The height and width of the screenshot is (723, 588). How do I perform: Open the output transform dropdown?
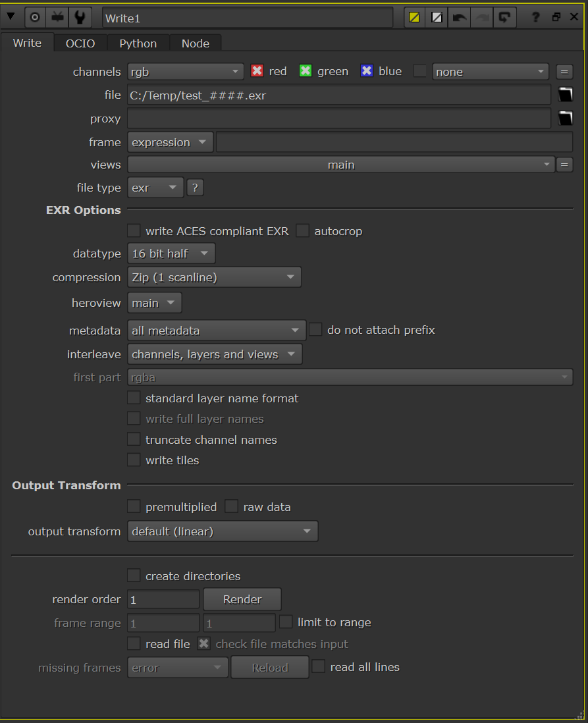(x=222, y=531)
